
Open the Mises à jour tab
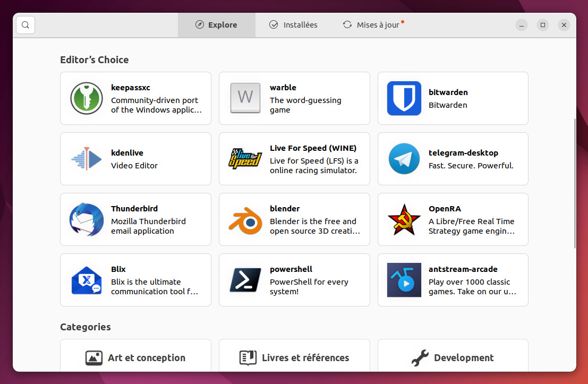373,25
